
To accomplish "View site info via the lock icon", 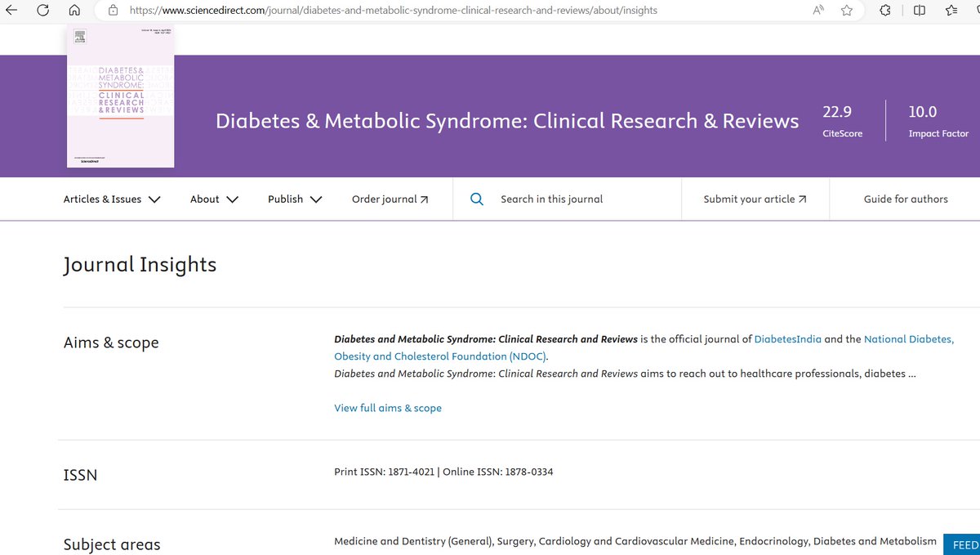I will (x=113, y=11).
